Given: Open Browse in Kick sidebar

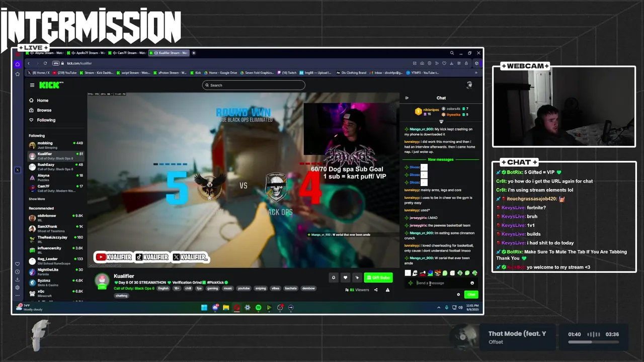Looking at the screenshot, I should tap(40, 110).
